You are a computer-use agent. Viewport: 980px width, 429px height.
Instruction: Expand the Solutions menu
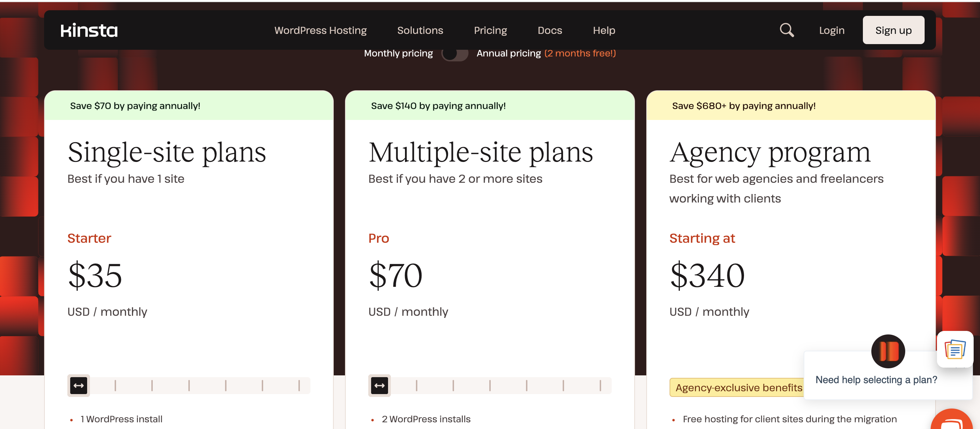[420, 30]
